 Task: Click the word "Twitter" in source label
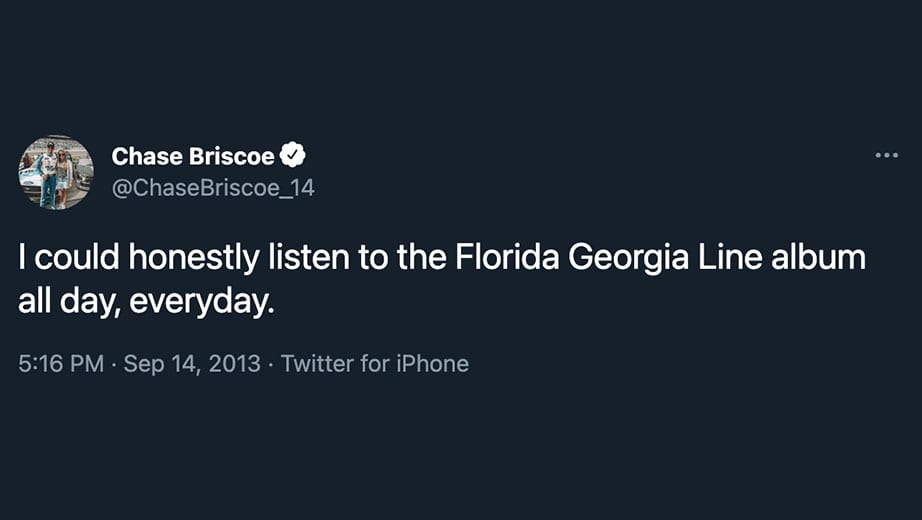click(317, 364)
